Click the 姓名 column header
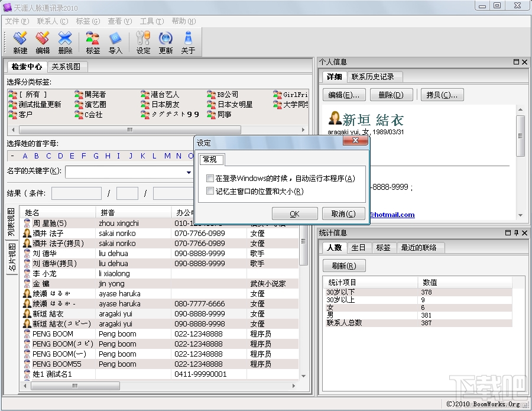Screen dimensions: 532x411 click(58, 212)
